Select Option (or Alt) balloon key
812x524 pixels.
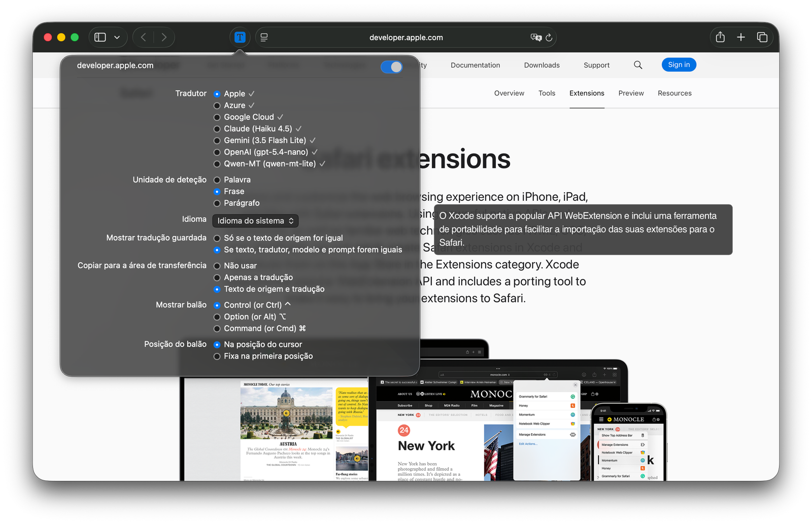tap(217, 317)
